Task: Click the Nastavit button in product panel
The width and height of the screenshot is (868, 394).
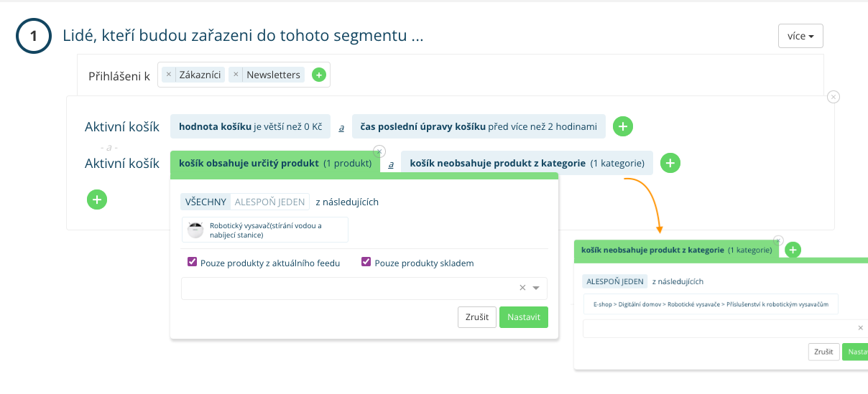Action: pos(523,317)
